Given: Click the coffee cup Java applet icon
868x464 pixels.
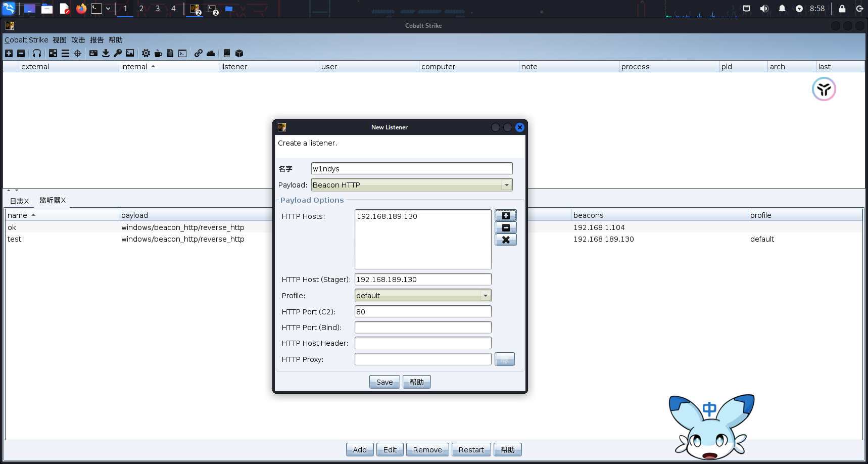Looking at the screenshot, I should click(158, 53).
